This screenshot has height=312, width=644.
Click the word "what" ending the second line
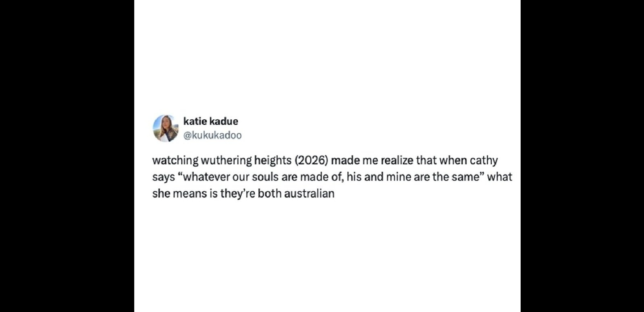pos(500,177)
